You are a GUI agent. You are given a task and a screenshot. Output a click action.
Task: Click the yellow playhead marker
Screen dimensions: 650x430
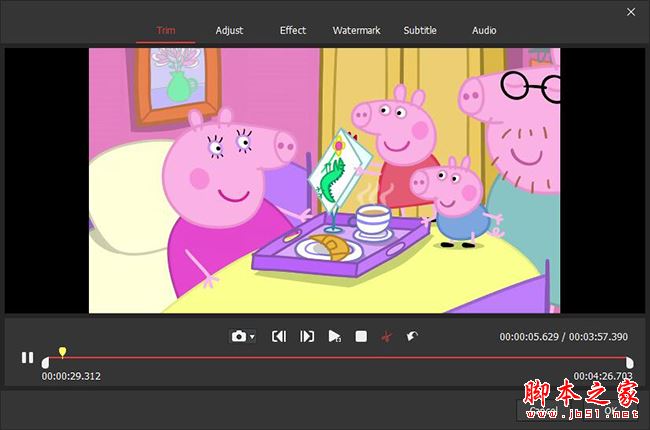[x=62, y=352]
